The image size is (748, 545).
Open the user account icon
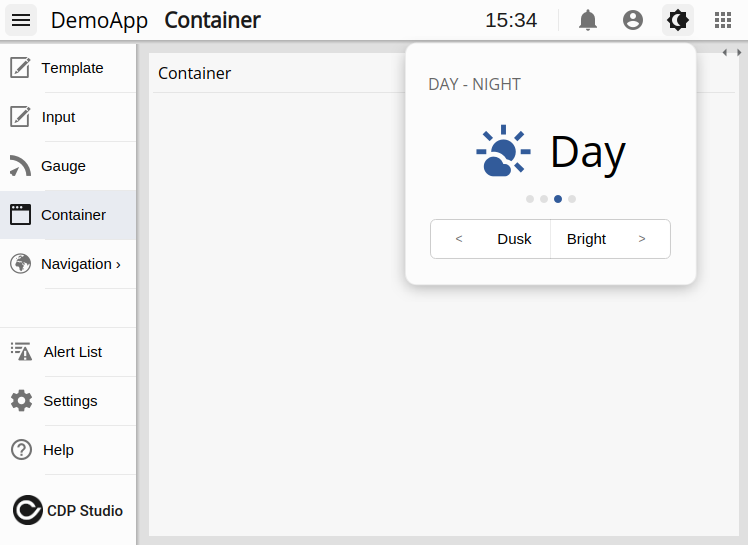(633, 20)
